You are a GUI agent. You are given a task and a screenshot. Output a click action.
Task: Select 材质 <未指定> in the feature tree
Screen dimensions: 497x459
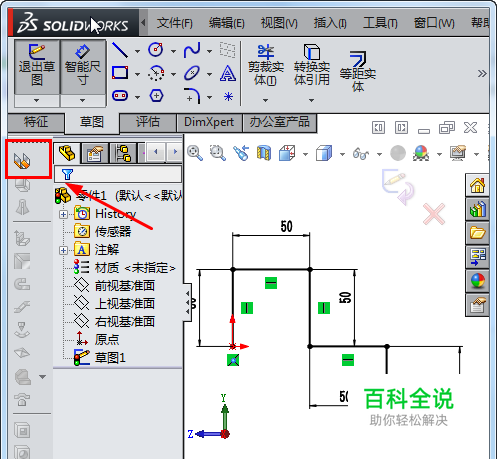[x=124, y=268]
